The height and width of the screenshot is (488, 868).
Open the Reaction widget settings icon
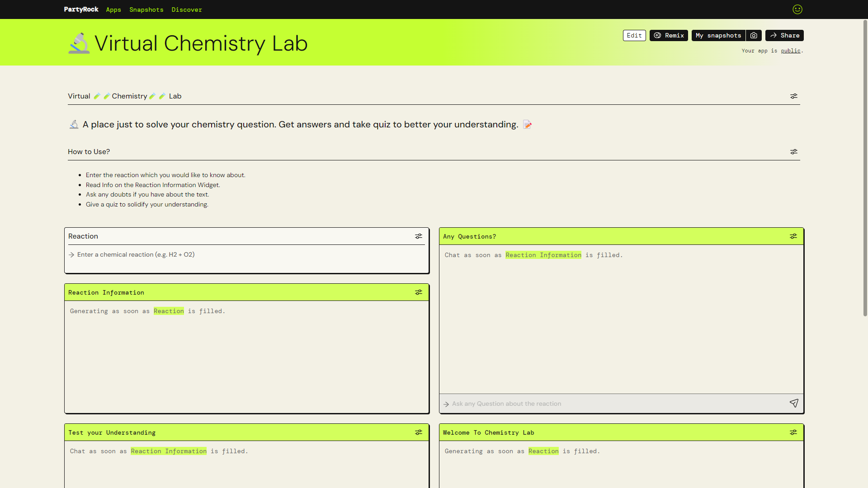pyautogui.click(x=419, y=236)
